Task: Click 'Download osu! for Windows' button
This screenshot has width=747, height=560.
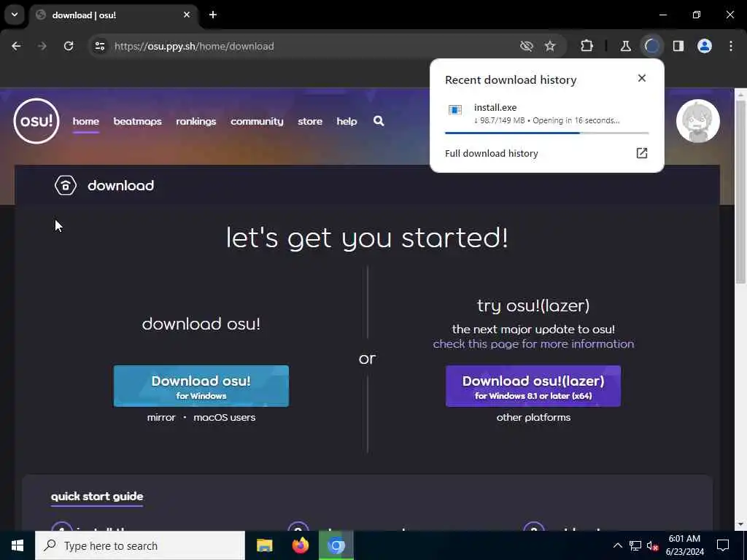Action: pos(201,386)
